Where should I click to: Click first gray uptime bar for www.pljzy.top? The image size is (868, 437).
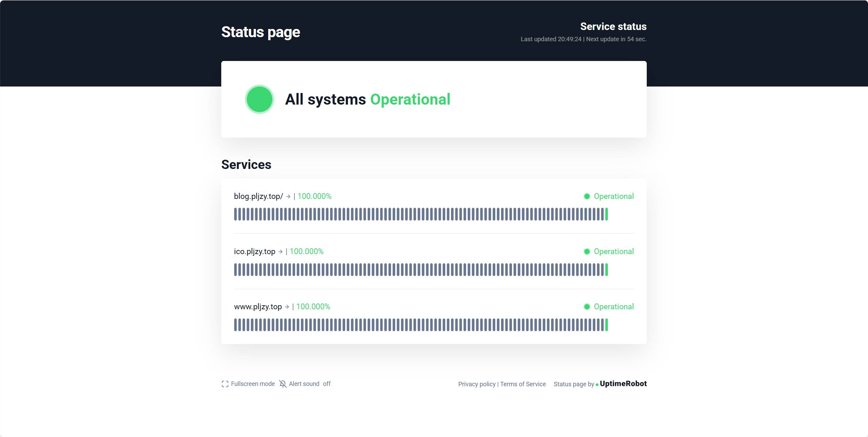coord(236,325)
